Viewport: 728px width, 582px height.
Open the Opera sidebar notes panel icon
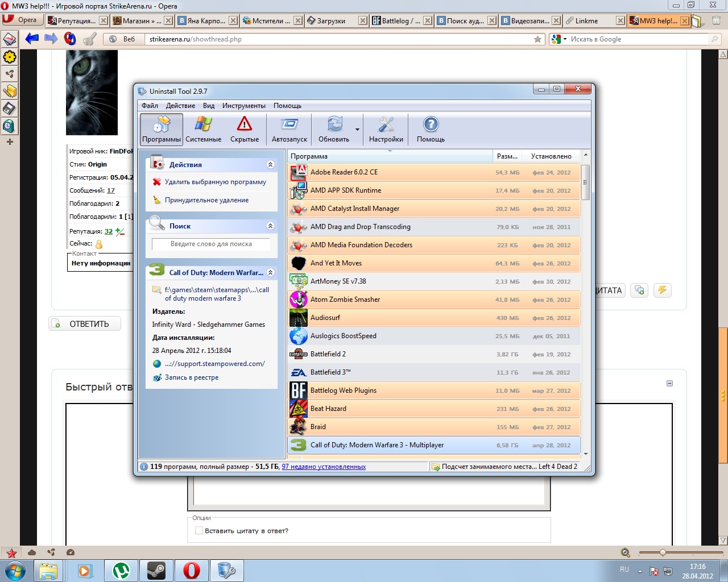10,91
